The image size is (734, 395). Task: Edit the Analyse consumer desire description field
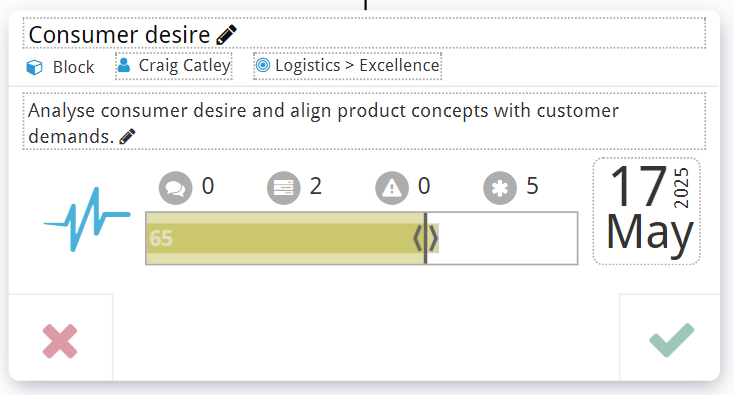(364, 122)
